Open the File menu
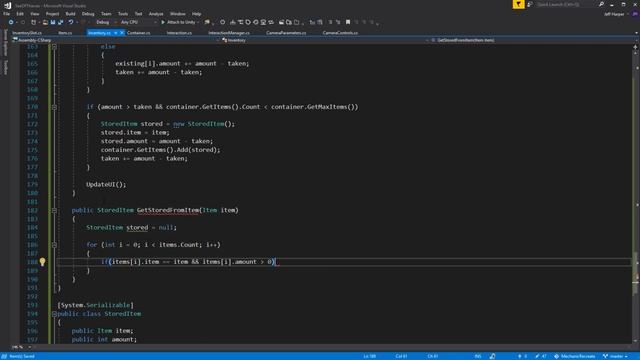The width and height of the screenshot is (640, 360). 7,14
